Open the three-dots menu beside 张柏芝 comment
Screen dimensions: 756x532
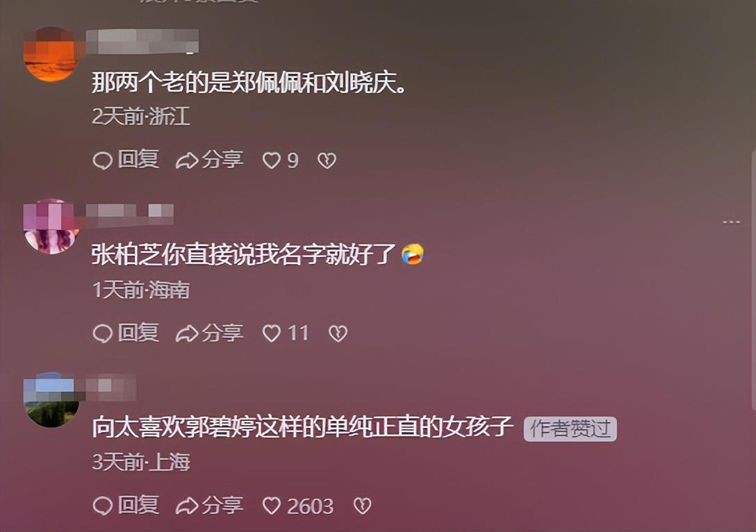[732, 222]
